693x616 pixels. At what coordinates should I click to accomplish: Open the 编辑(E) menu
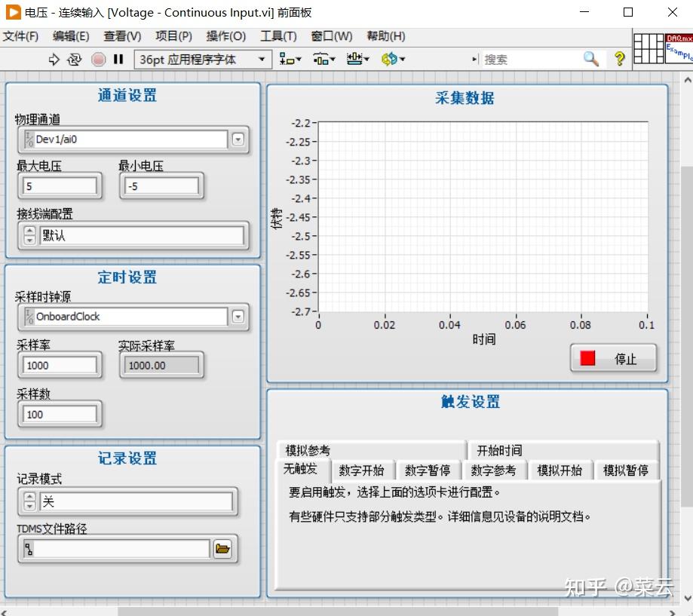point(71,36)
